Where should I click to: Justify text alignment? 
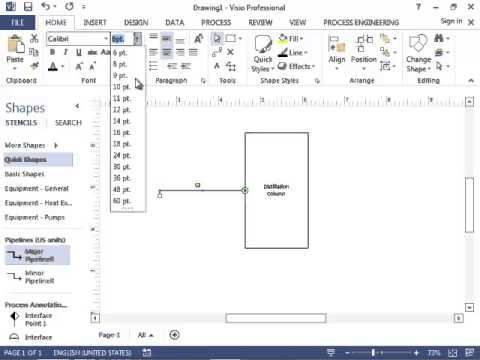[193, 52]
